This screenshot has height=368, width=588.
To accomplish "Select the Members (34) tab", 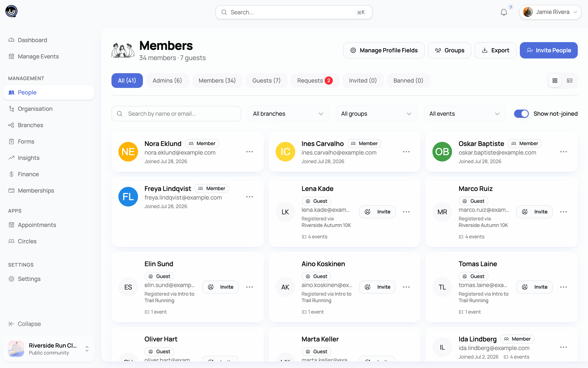I will point(217,81).
